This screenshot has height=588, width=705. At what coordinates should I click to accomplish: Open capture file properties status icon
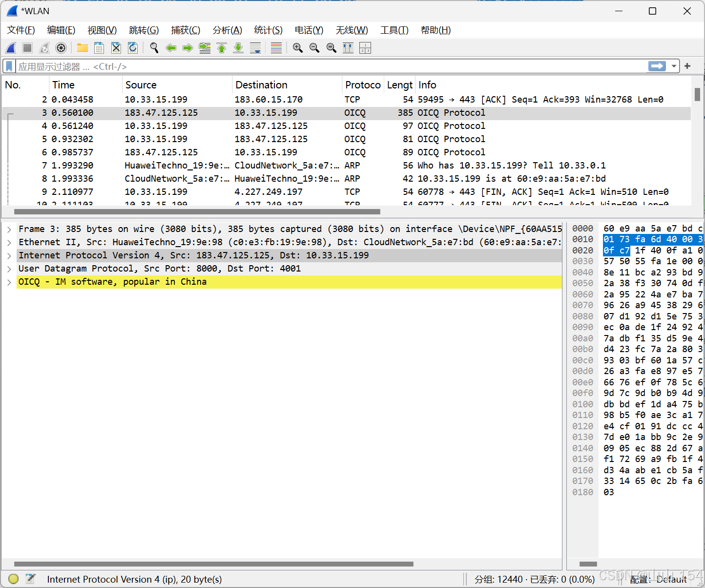click(30, 579)
